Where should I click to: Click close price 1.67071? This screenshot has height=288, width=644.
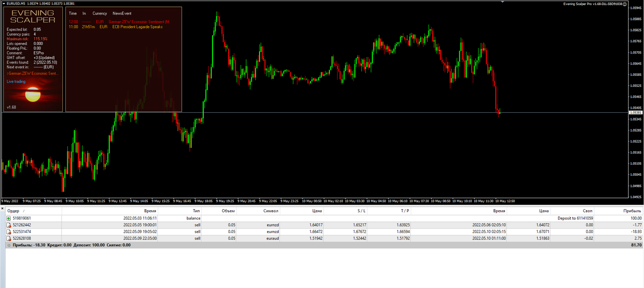[543, 232]
